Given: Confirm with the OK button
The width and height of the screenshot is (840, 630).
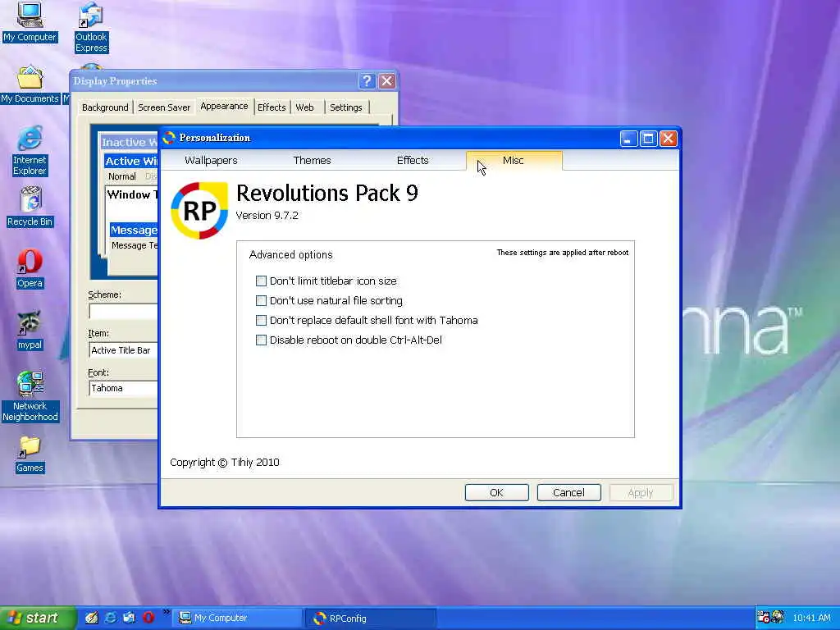Looking at the screenshot, I should point(496,492).
